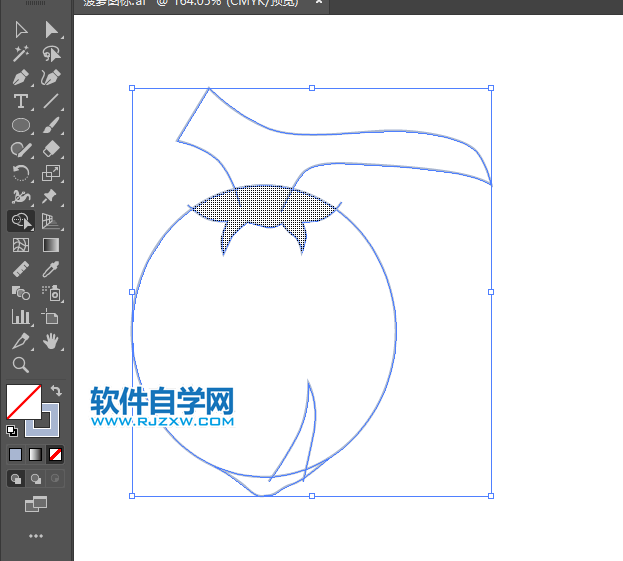Select the Direct Selection tool
Screen dimensions: 623x561
pos(51,30)
